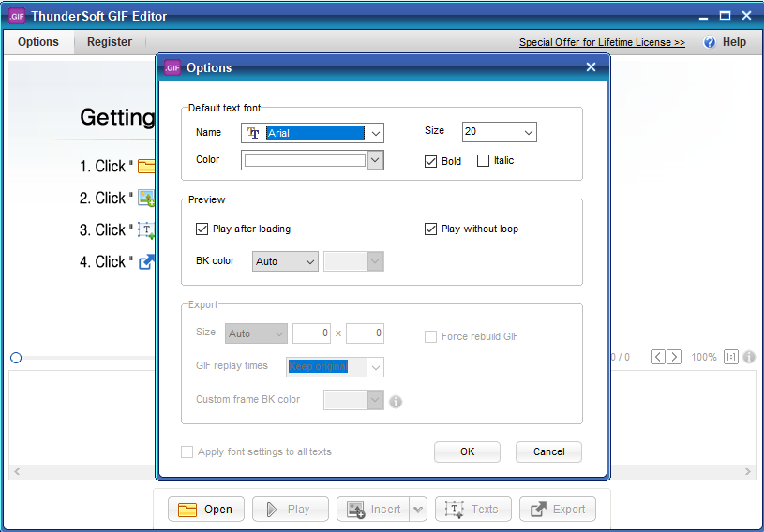
Task: Click the insert image icon in step 2
Action: tap(146, 199)
